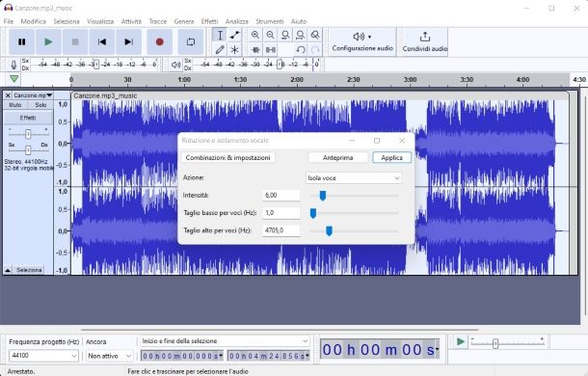
Task: Adjust the recording level slider knob
Action: click(96, 65)
